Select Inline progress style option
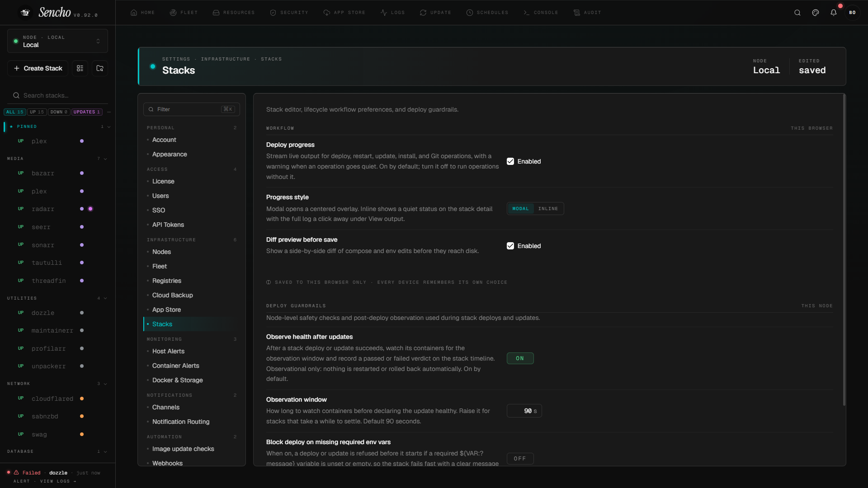This screenshot has height=488, width=868. [548, 209]
